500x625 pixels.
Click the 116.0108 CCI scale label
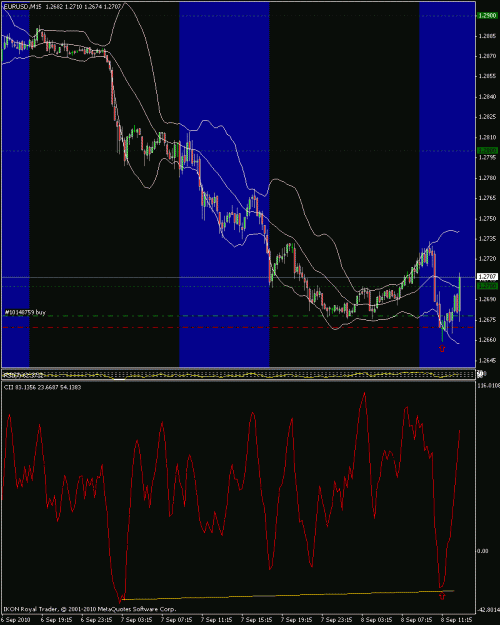488,385
